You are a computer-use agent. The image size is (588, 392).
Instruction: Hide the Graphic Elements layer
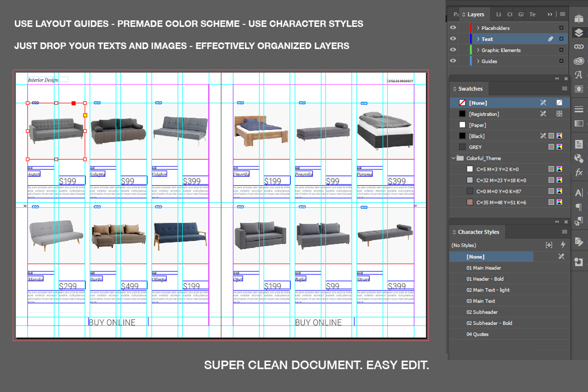[453, 50]
